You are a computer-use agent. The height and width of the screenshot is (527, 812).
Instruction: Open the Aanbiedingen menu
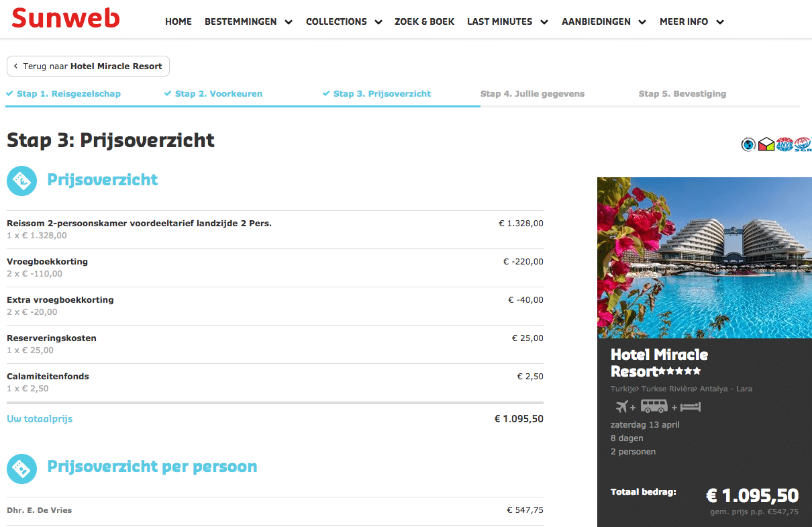[x=596, y=21]
